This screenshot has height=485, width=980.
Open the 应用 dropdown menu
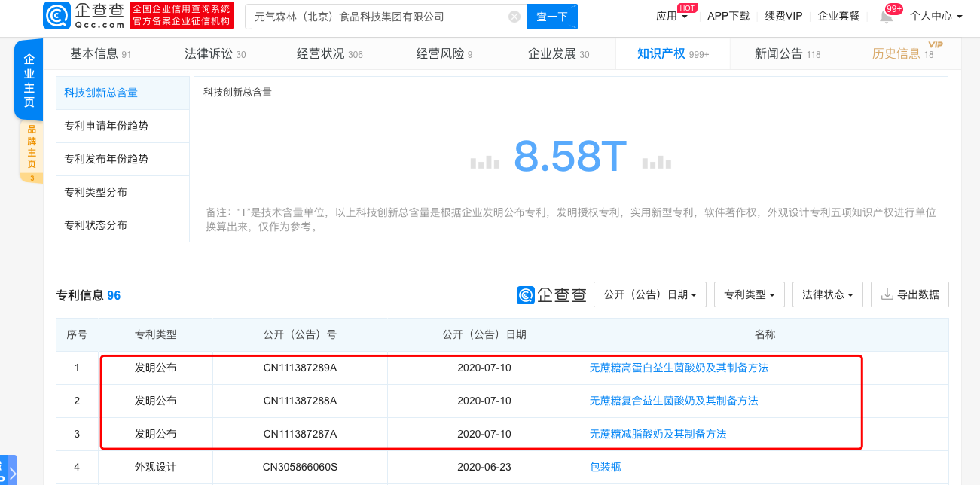[672, 16]
